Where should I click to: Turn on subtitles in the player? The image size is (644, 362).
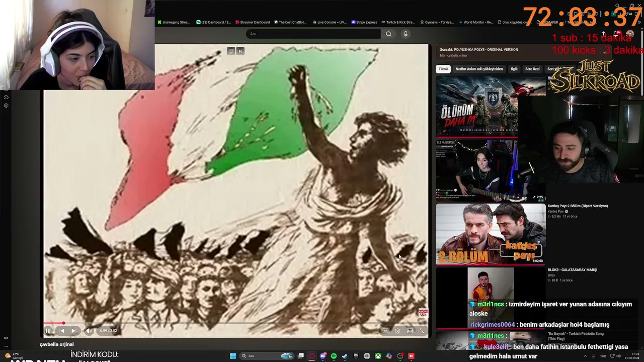point(385,330)
